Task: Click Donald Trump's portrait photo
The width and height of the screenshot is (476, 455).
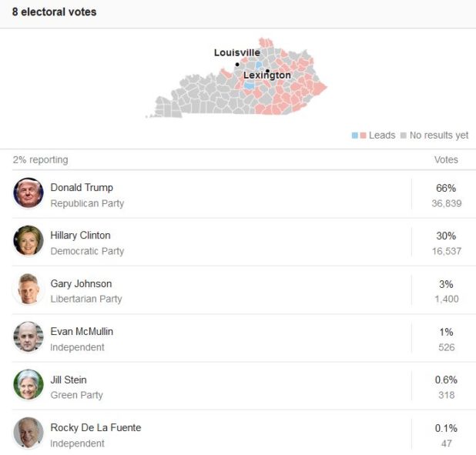Action: click(28, 193)
